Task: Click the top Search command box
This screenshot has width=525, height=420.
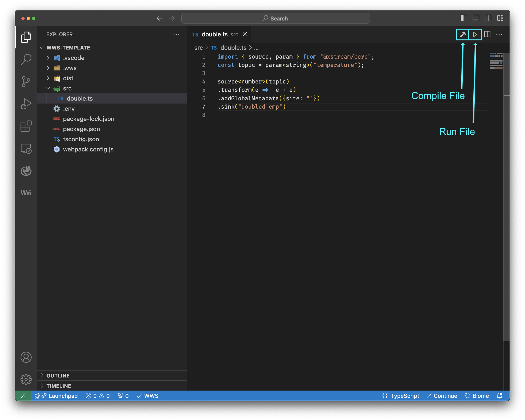Action: pos(276,18)
